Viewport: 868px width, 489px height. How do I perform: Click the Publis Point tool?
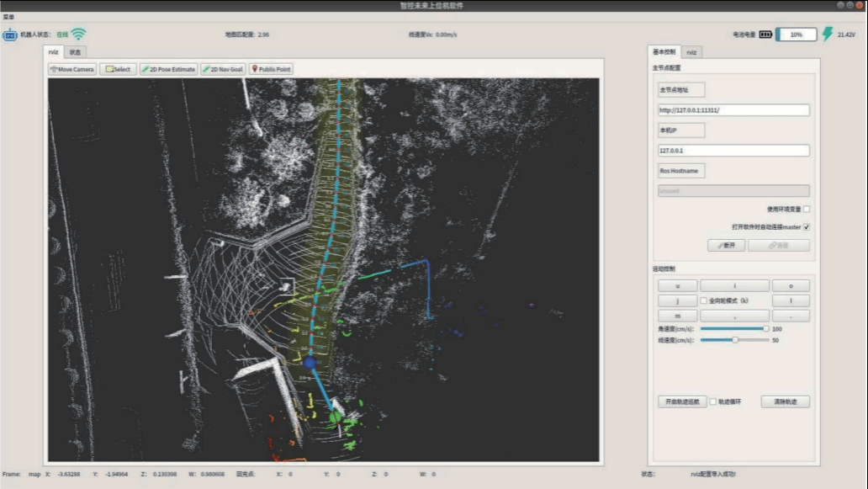tap(272, 69)
